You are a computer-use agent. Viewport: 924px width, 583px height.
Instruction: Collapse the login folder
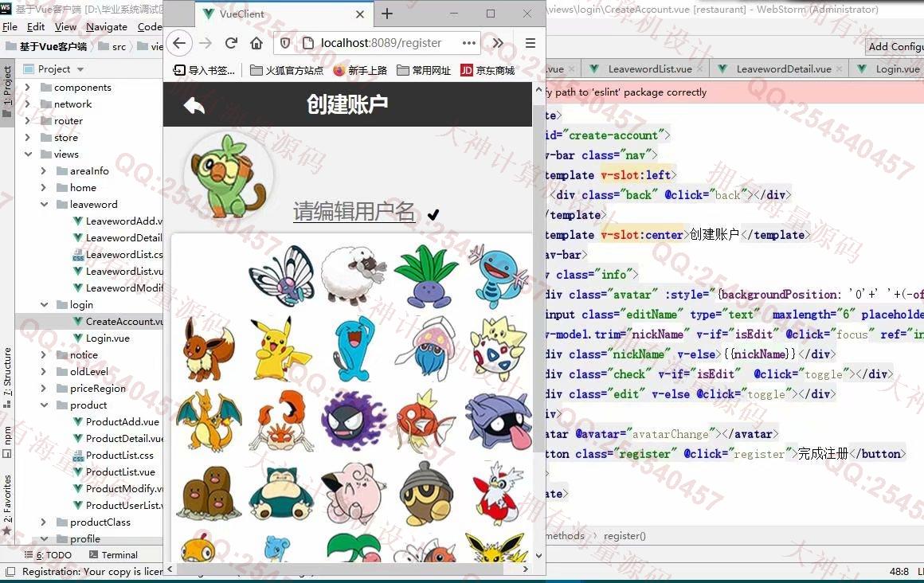tap(44, 304)
